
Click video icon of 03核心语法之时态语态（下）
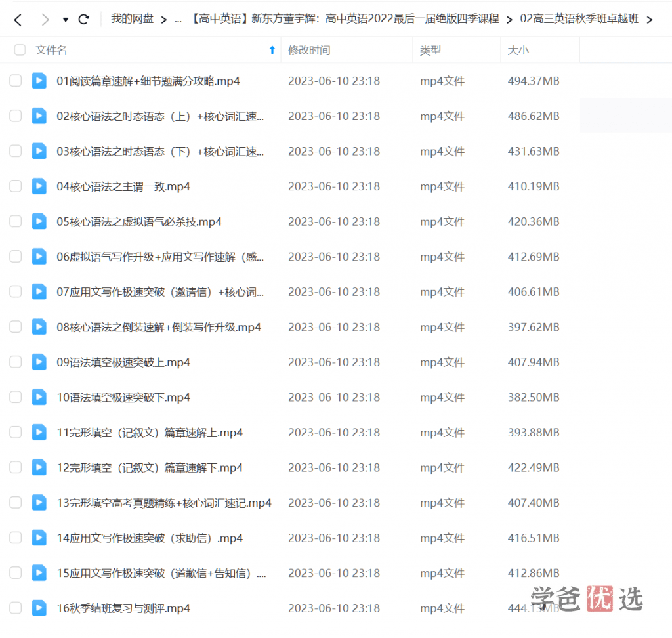coord(39,151)
